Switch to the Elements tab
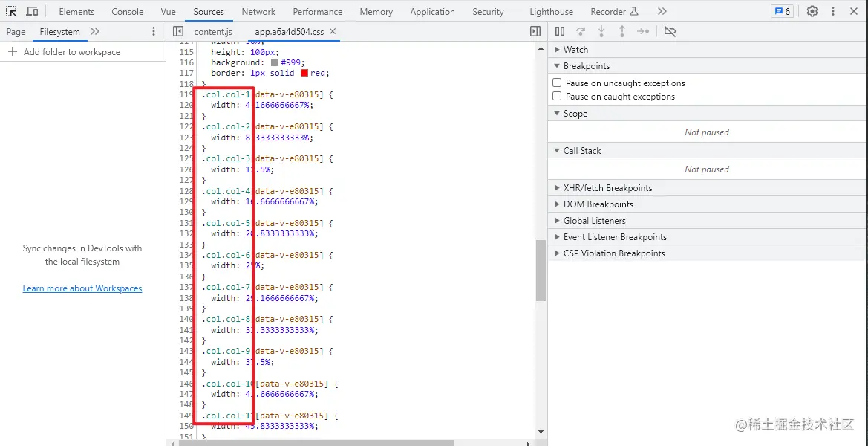868x446 pixels. tap(76, 12)
